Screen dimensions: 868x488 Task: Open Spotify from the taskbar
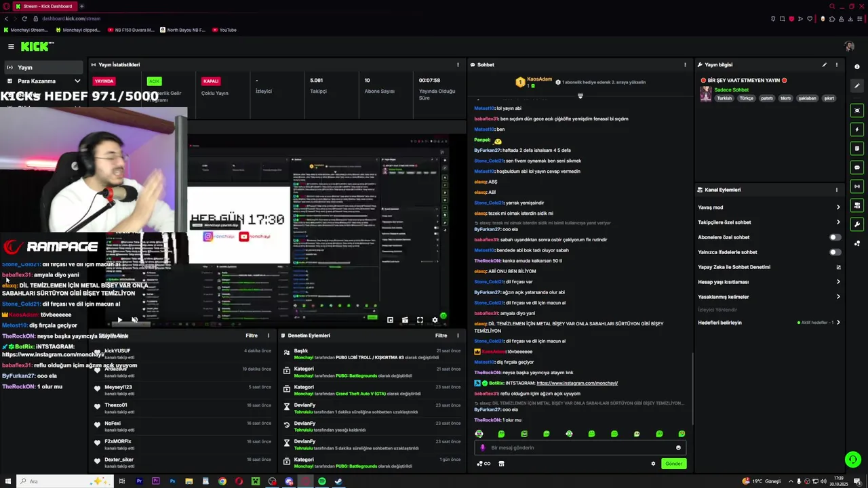click(322, 481)
